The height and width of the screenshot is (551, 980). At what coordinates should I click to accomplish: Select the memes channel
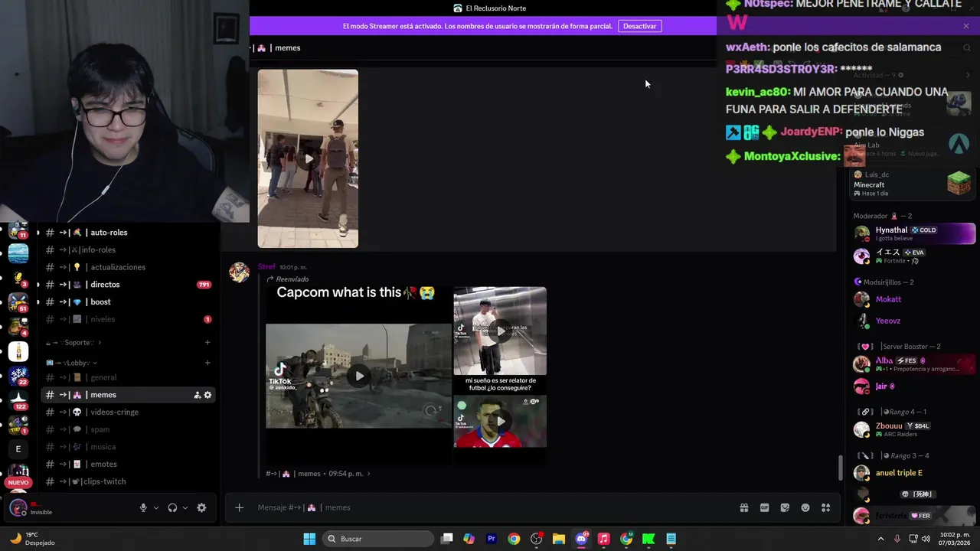128,395
